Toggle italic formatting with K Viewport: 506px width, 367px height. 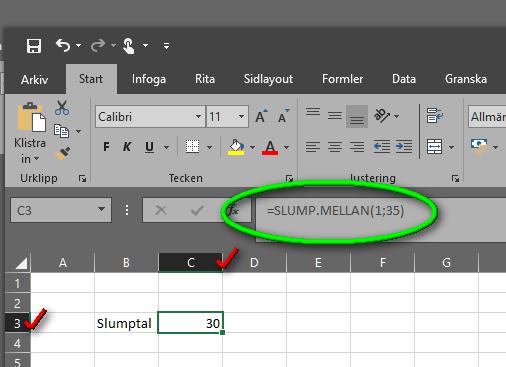pyautogui.click(x=127, y=147)
